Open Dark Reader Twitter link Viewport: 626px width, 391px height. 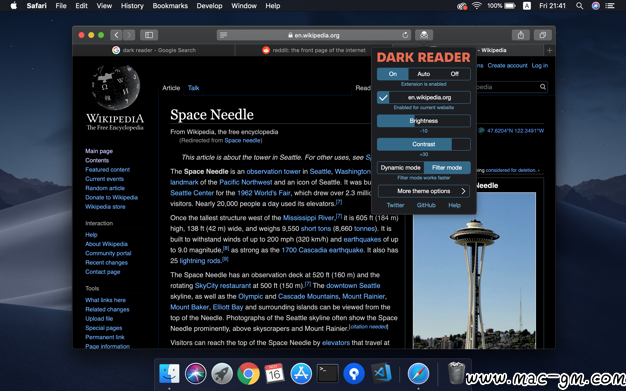coord(395,205)
